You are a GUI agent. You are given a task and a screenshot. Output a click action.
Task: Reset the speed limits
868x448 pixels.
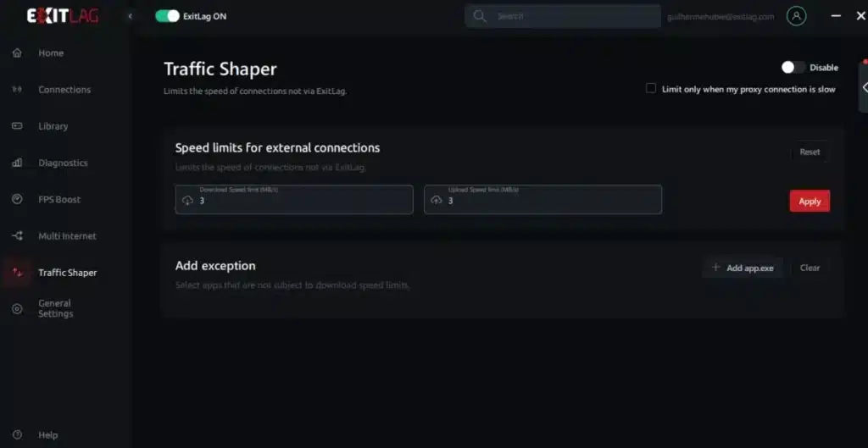click(x=810, y=152)
